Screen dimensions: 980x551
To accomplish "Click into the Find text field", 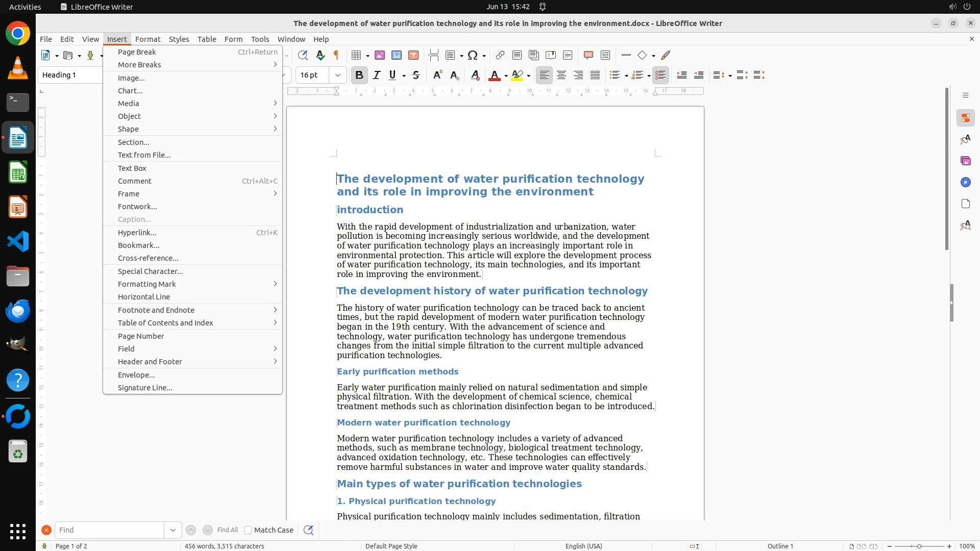I will tap(109, 530).
